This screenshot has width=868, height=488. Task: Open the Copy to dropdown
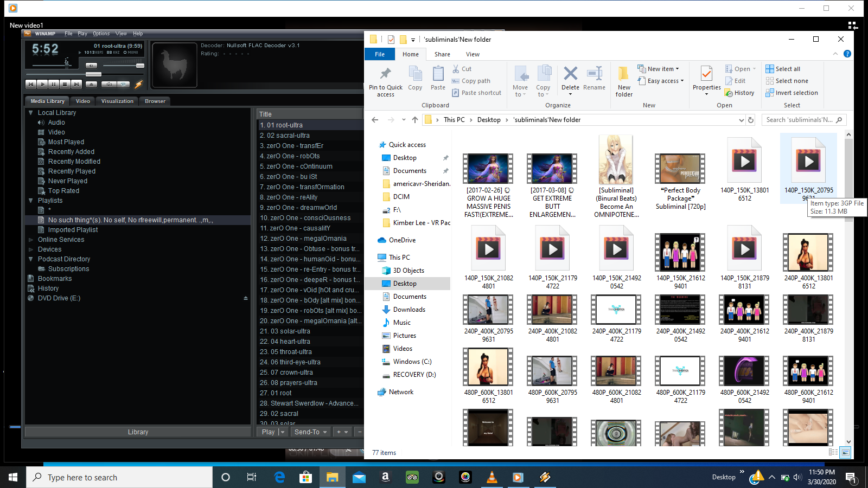[x=543, y=80]
